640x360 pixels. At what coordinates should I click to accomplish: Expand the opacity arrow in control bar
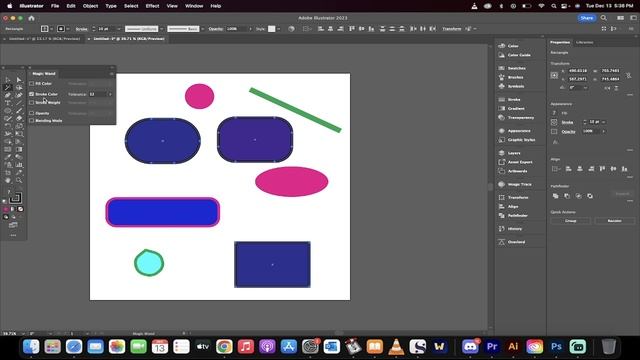(250, 29)
